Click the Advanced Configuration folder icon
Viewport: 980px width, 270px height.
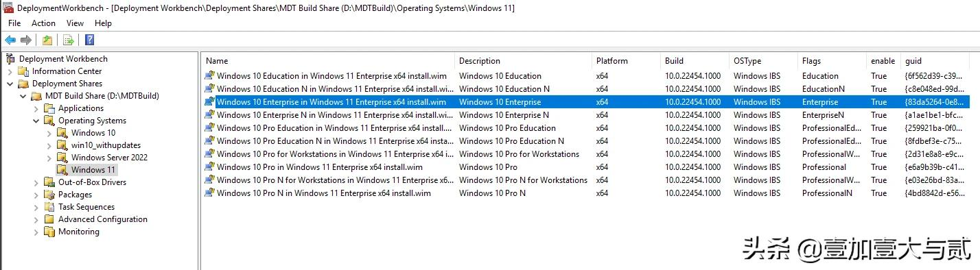49,219
